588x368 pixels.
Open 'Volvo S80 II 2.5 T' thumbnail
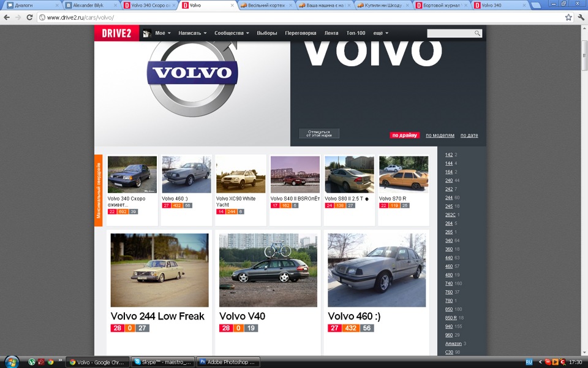[350, 175]
